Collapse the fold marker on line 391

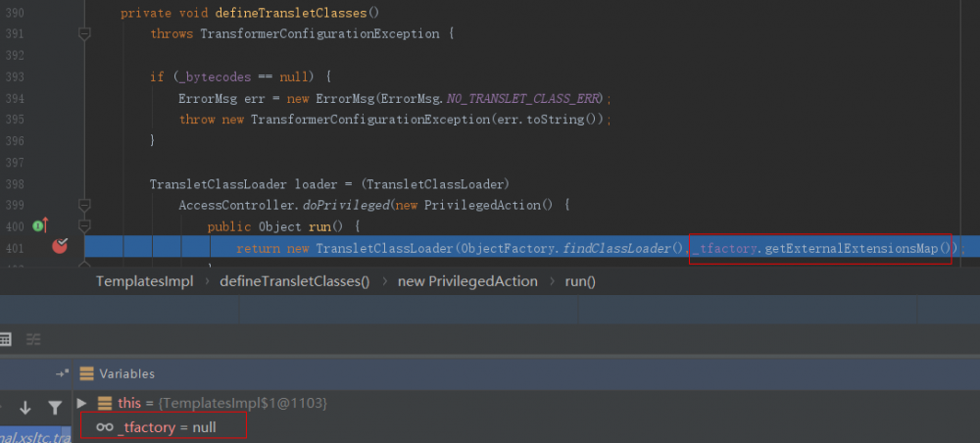[84, 33]
